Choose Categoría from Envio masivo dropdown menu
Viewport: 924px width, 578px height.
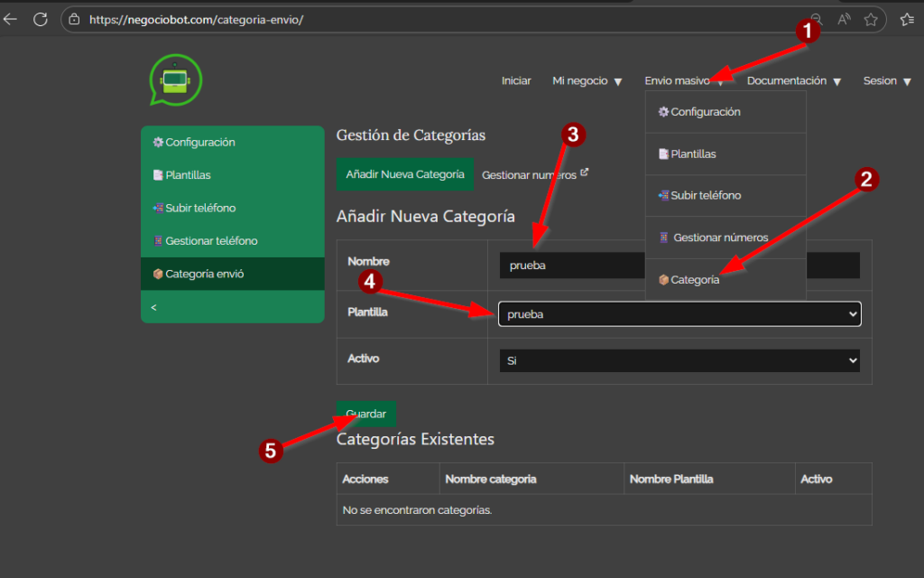click(x=695, y=280)
